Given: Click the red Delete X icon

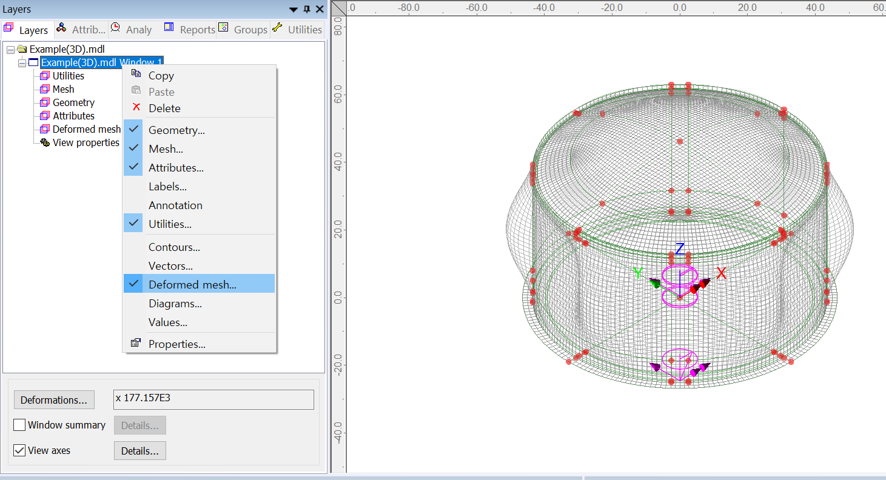Looking at the screenshot, I should pyautogui.click(x=136, y=107).
